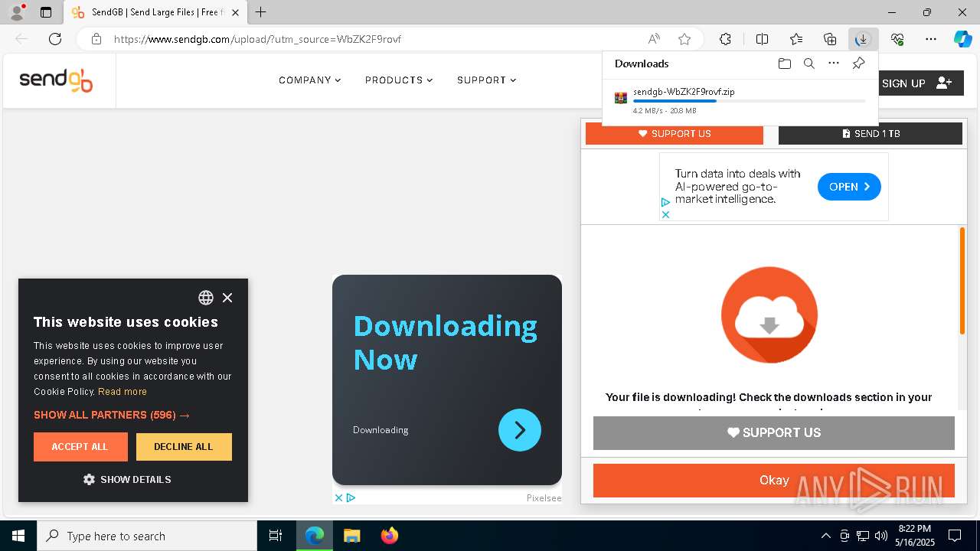Close the Downloading Now ad X

tap(338, 497)
